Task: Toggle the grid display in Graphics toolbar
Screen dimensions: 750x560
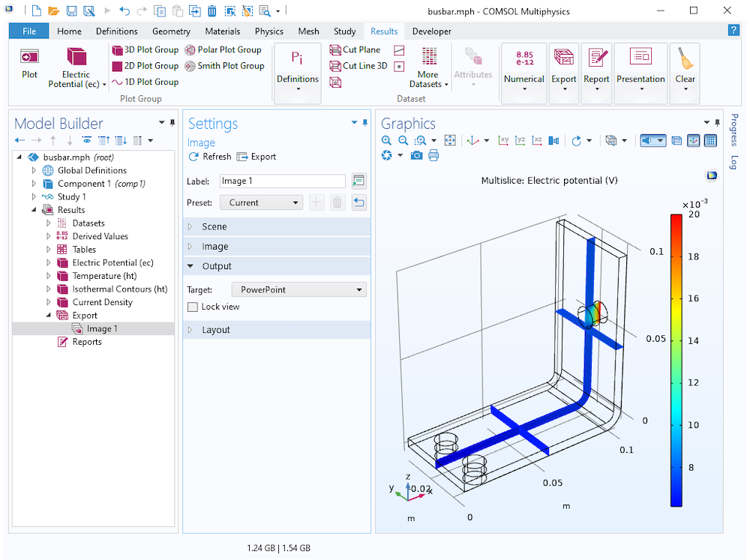Action: click(x=709, y=140)
